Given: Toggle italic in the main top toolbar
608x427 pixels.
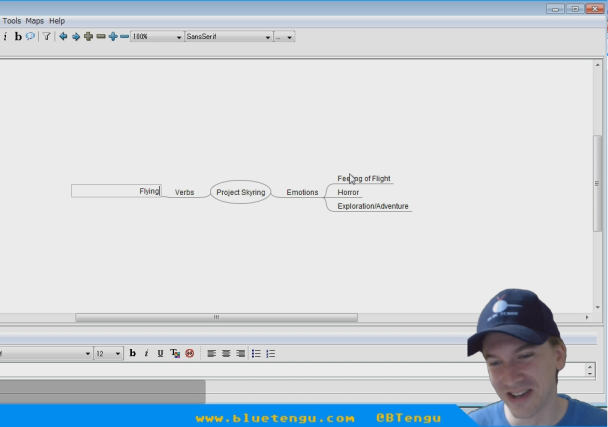Looking at the screenshot, I should coord(5,36).
